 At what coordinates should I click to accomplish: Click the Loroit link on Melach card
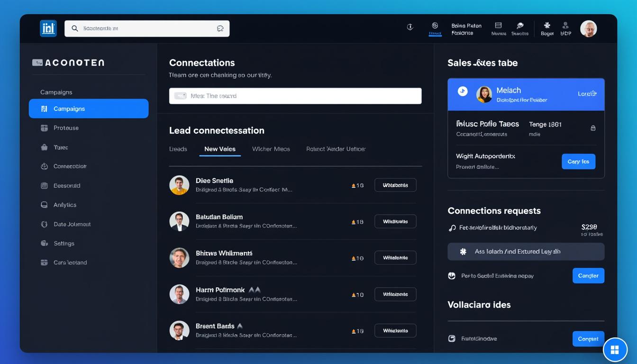pyautogui.click(x=587, y=94)
